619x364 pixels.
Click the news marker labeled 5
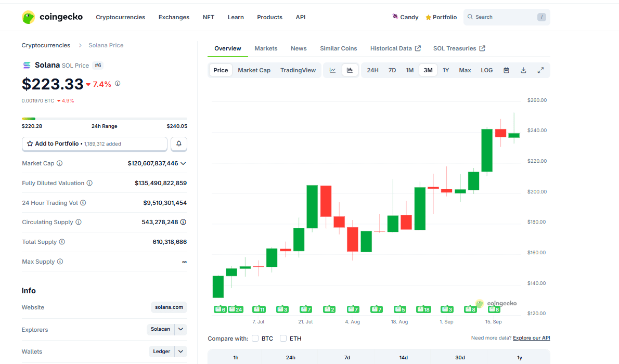pos(400,309)
